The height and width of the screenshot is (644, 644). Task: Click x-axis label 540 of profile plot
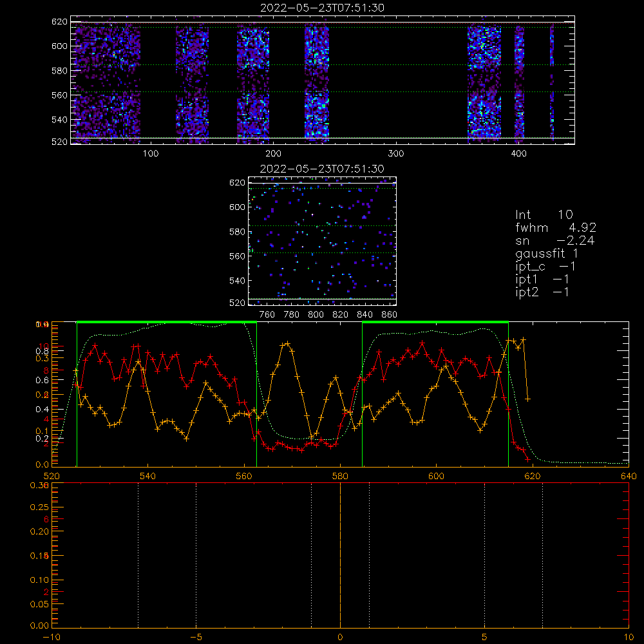point(148,476)
